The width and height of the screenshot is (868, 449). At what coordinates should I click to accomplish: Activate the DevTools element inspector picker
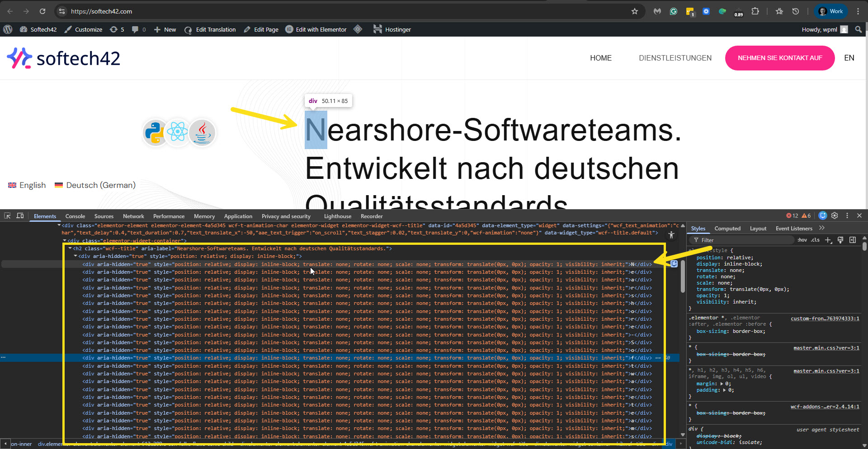point(7,216)
